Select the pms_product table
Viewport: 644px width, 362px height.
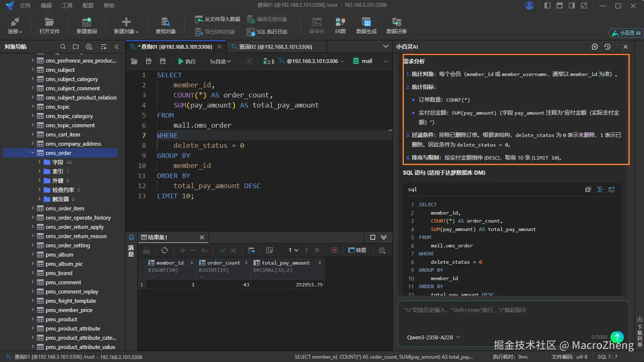click(x=61, y=319)
